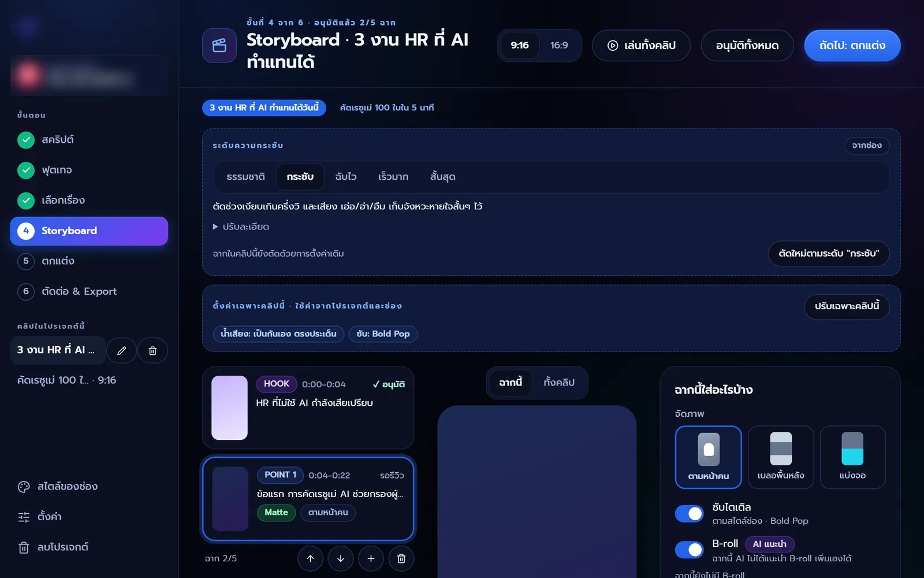
Task: Select the แบ่งจอ layout option
Action: (852, 457)
